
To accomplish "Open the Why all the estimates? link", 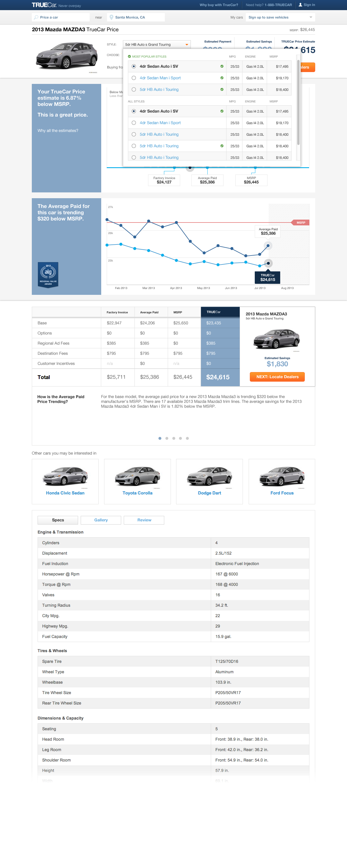I will click(x=58, y=131).
